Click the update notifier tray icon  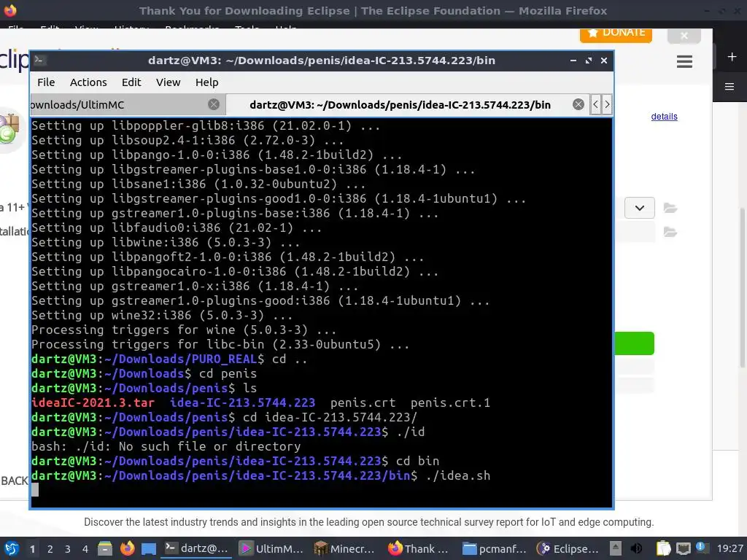click(x=701, y=548)
